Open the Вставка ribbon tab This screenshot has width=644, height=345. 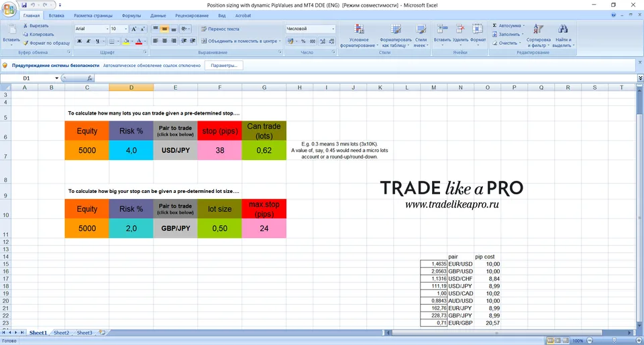(x=56, y=15)
